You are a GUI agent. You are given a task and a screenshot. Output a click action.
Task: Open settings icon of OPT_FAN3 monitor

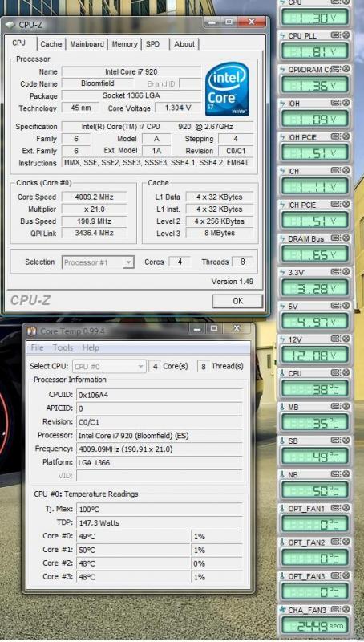pyautogui.click(x=336, y=576)
